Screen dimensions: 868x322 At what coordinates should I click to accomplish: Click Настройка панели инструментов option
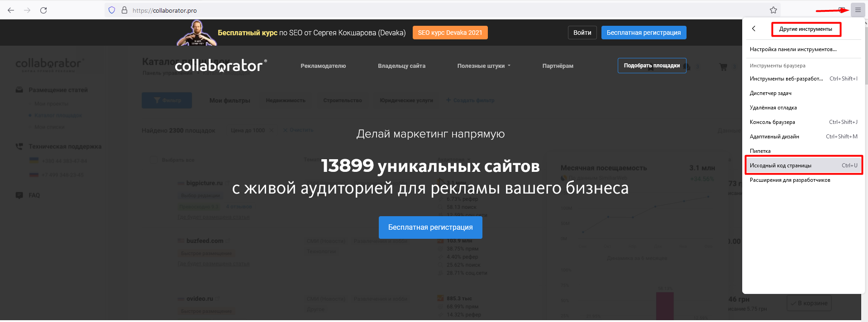tap(793, 49)
